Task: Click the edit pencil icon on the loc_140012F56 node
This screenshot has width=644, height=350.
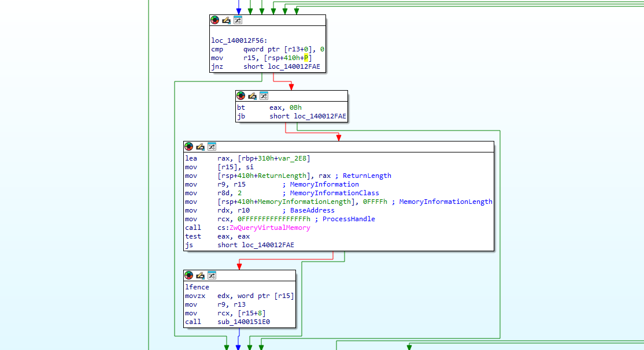Action: point(226,20)
